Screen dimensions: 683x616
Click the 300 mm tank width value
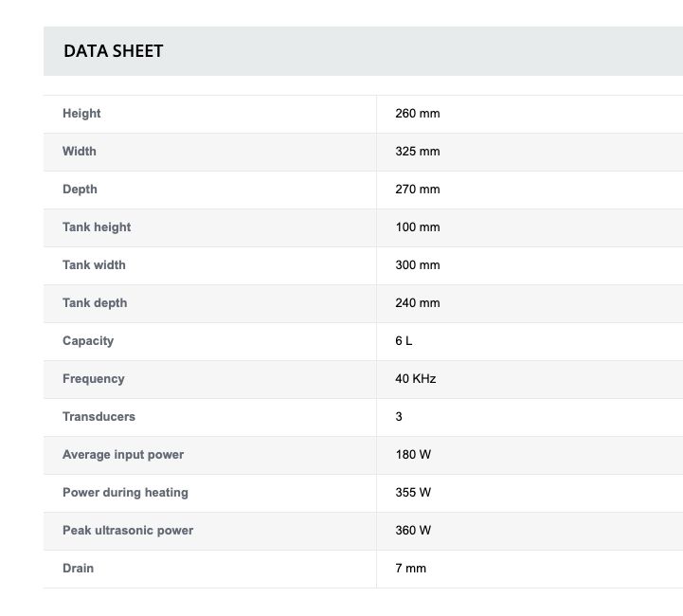tap(418, 265)
